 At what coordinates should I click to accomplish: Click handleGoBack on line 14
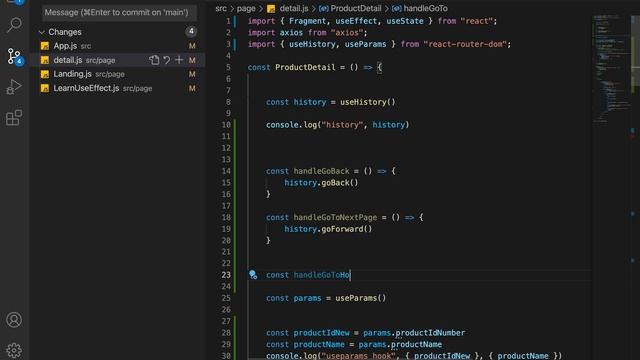[322, 171]
